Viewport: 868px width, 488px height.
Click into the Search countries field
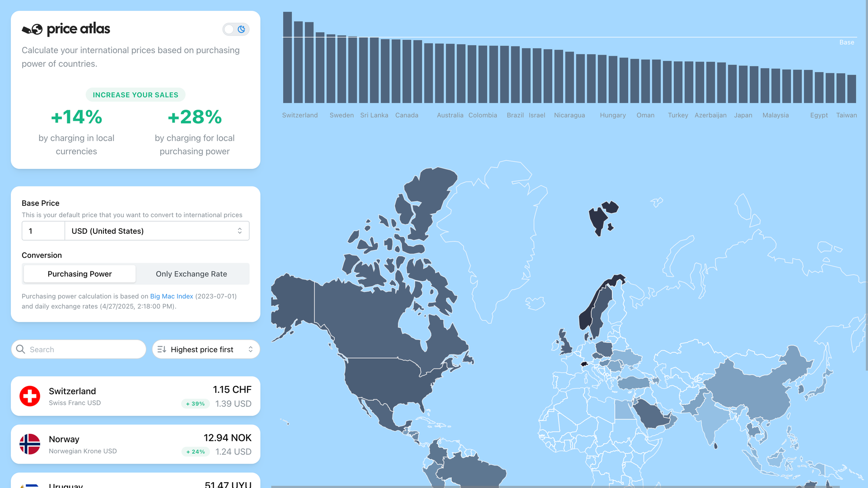click(84, 349)
